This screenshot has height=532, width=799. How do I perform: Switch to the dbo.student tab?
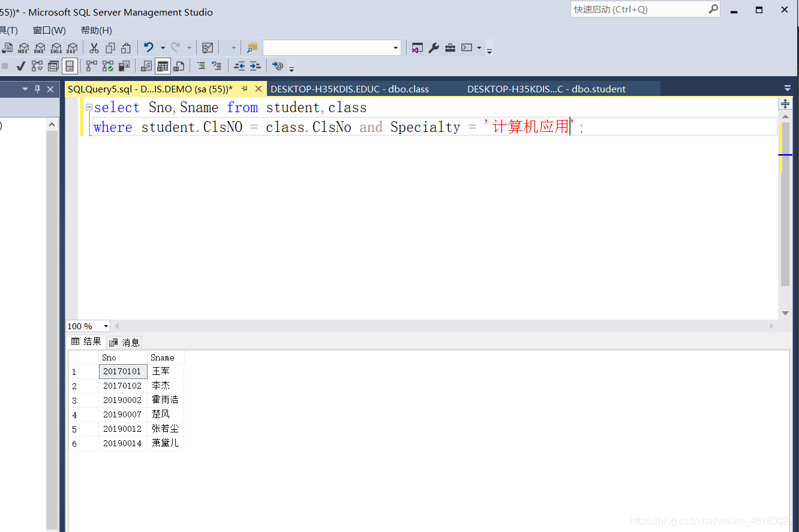(x=546, y=89)
